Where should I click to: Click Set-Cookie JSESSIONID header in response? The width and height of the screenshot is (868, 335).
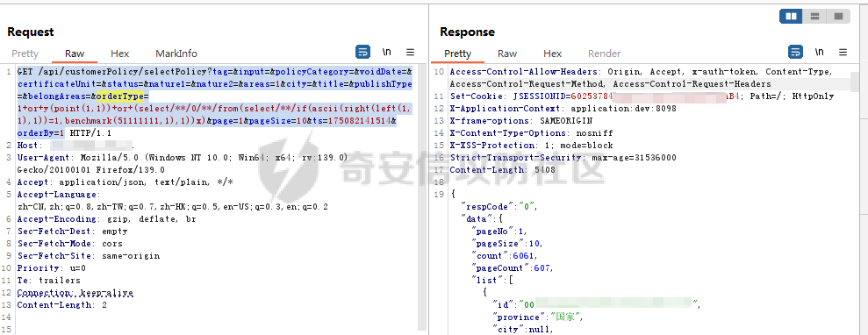pos(642,96)
